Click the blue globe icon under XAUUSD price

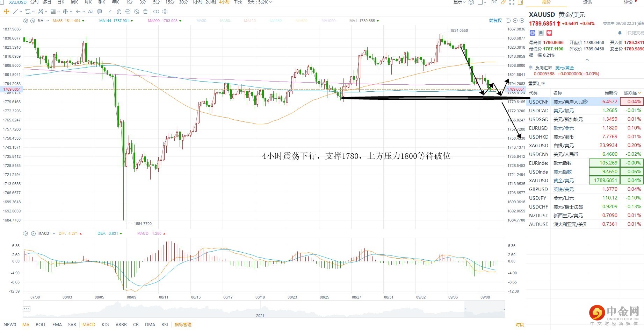tap(533, 33)
